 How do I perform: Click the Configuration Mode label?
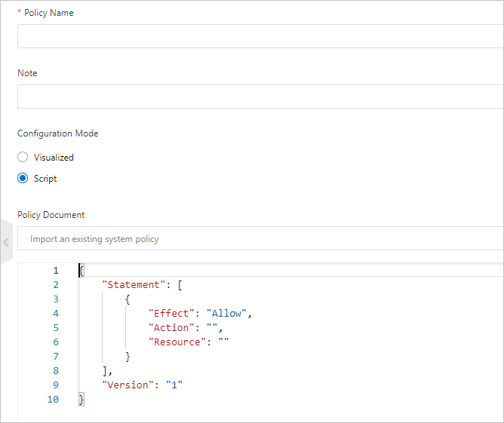(x=58, y=133)
